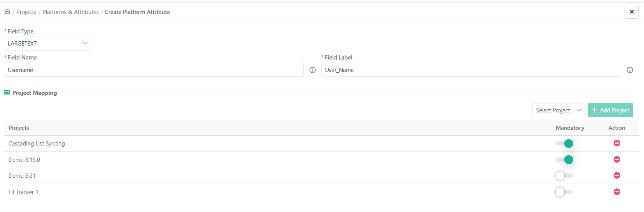The width and height of the screenshot is (644, 212).
Task: Turn off Mandatory toggle for Demo 8.16.0
Action: [564, 159]
